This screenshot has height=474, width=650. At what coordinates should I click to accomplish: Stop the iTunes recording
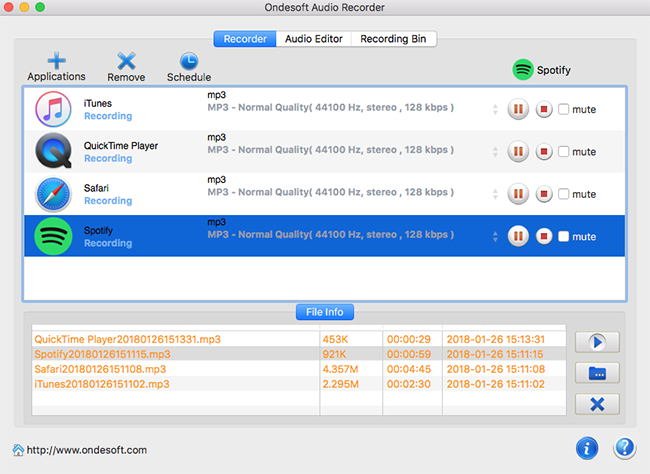pos(544,109)
